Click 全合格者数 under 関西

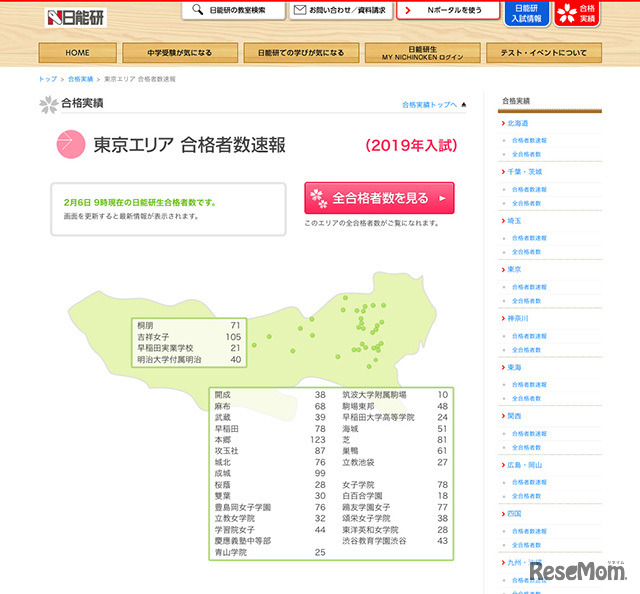tap(526, 447)
